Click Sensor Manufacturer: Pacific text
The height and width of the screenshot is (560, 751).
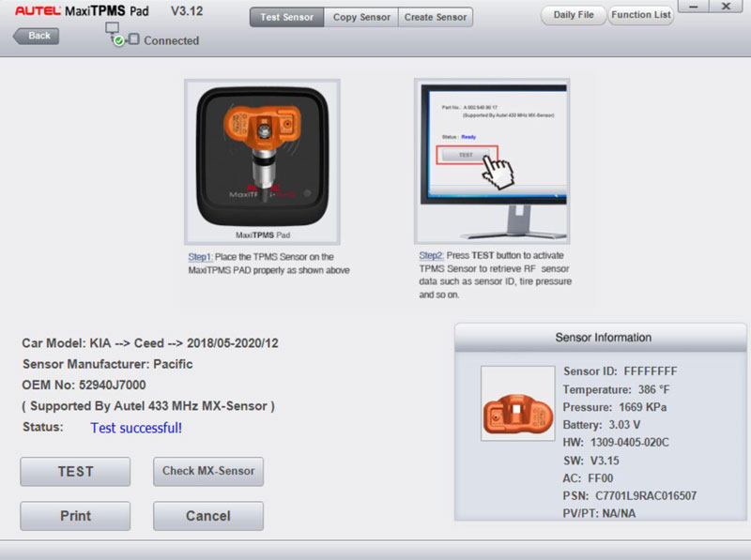click(107, 364)
